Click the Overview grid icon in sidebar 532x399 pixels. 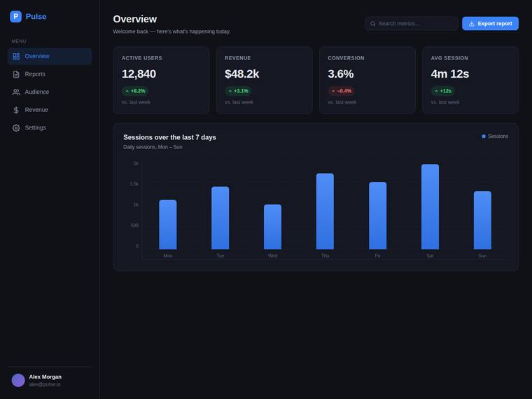pos(16,56)
